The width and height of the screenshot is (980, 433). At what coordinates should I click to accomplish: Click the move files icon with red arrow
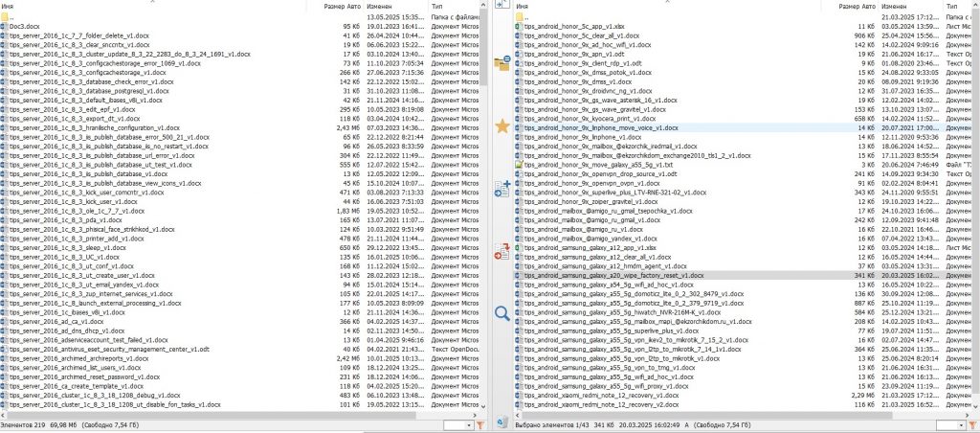[x=501, y=252]
